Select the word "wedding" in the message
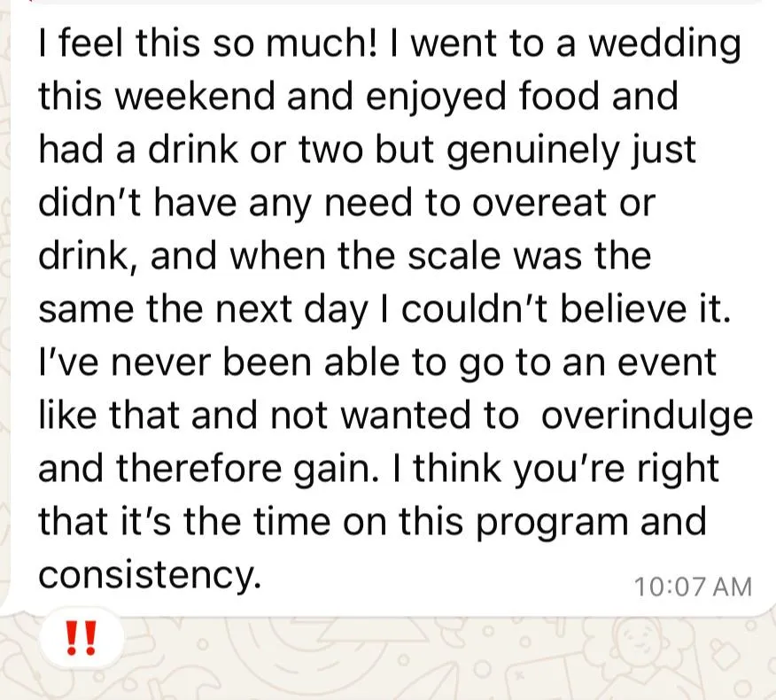Image resolution: width=776 pixels, height=700 pixels. pyautogui.click(x=665, y=45)
